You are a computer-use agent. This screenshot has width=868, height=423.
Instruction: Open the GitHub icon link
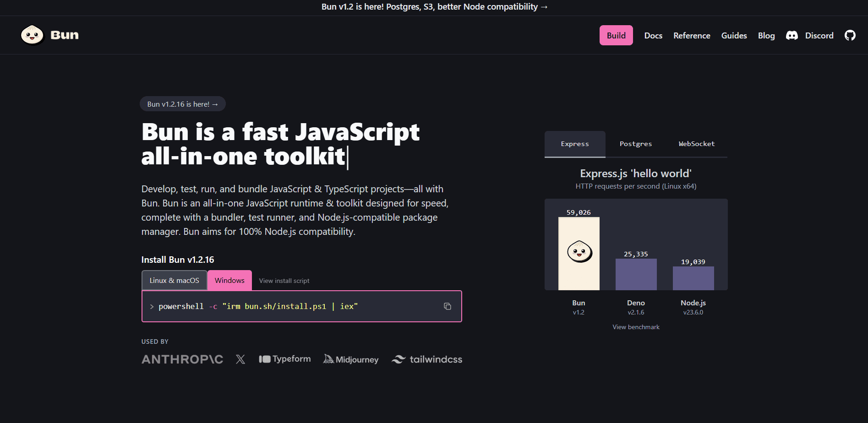pyautogui.click(x=850, y=35)
